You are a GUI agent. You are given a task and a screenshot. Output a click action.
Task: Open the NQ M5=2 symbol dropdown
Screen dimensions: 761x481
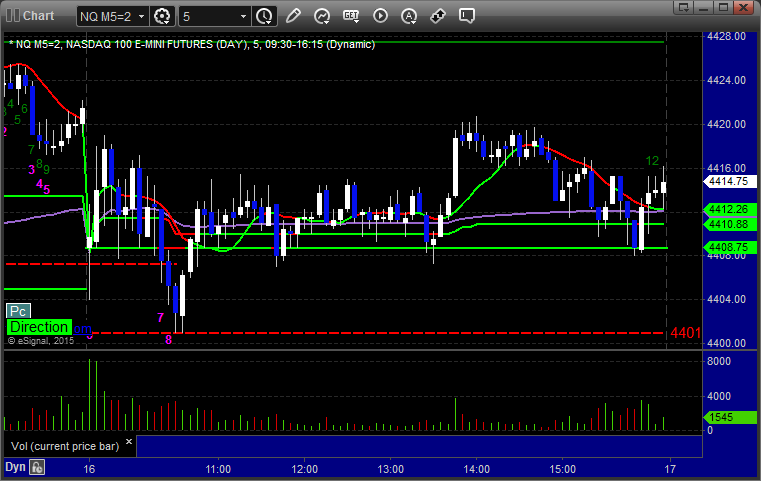pos(112,17)
